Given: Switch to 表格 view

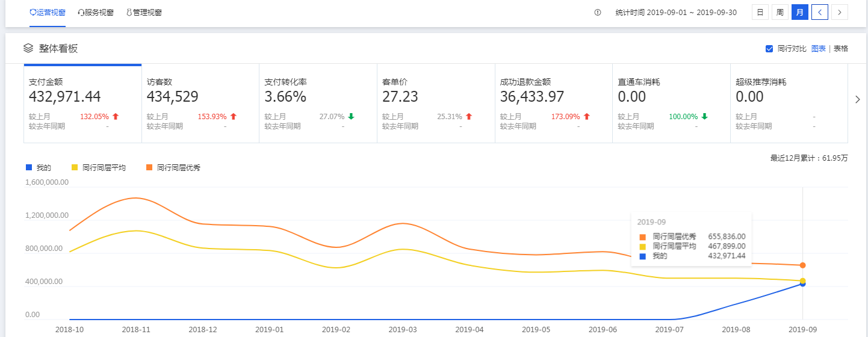Looking at the screenshot, I should tap(841, 49).
